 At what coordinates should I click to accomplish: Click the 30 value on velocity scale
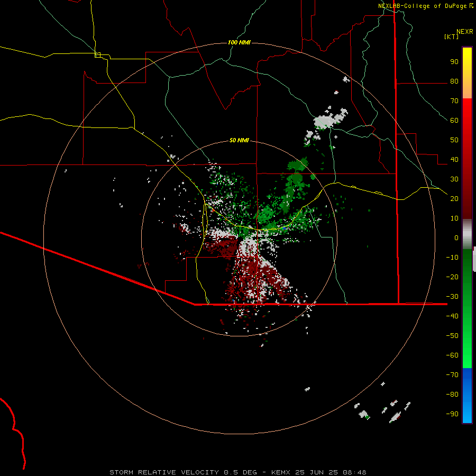(x=454, y=179)
